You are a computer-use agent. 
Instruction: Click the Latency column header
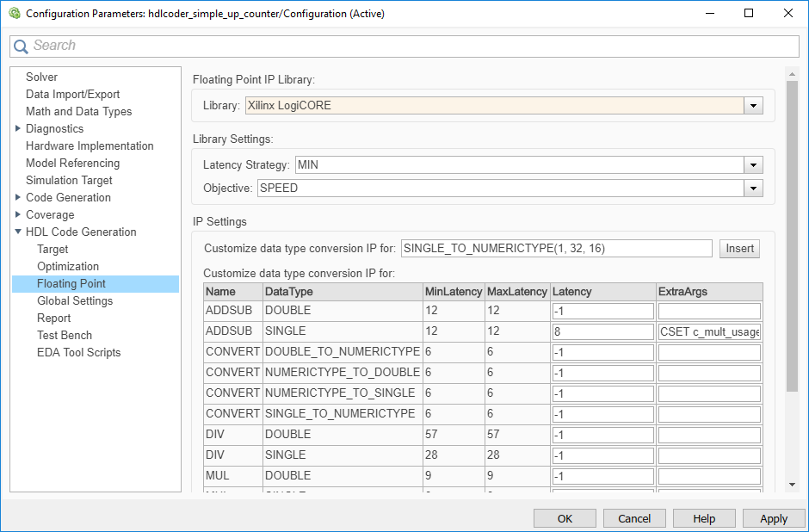pyautogui.click(x=603, y=292)
